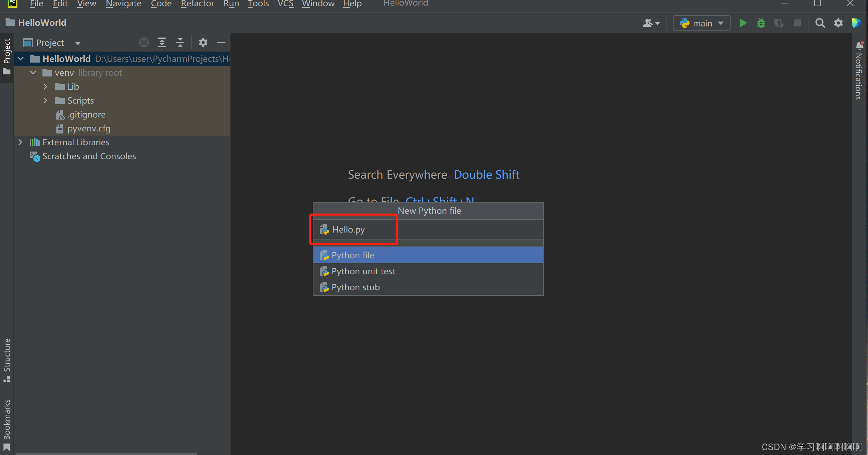
Task: Collapse all nodes icon in Project panel
Action: click(180, 43)
